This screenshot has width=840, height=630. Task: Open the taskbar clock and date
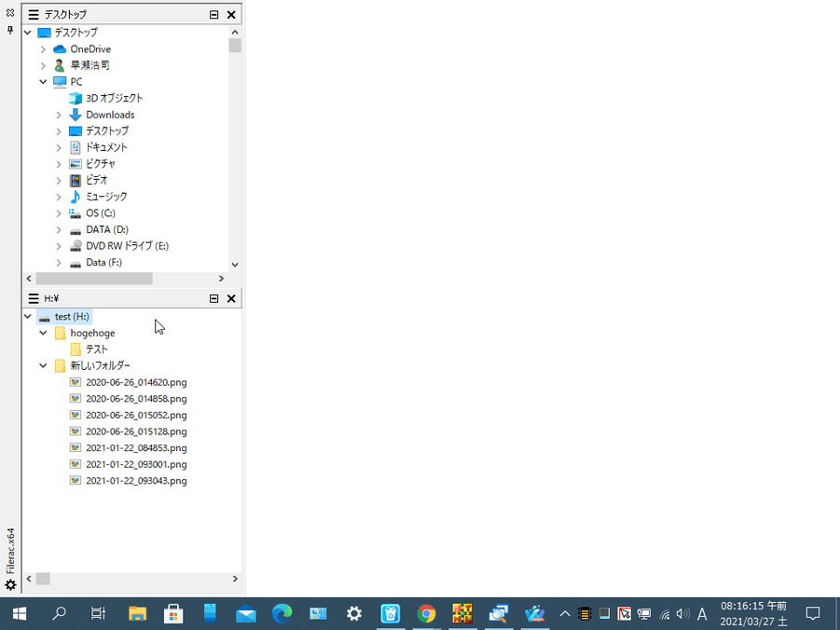(x=753, y=613)
